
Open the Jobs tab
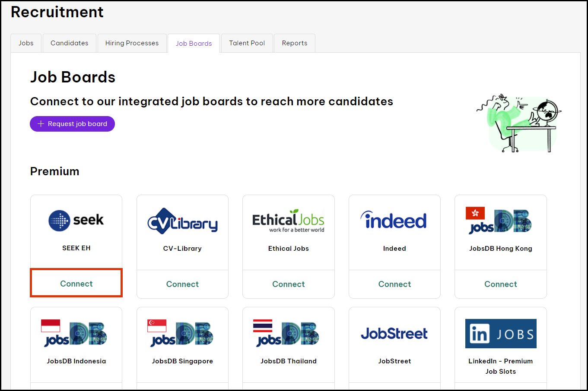click(26, 43)
